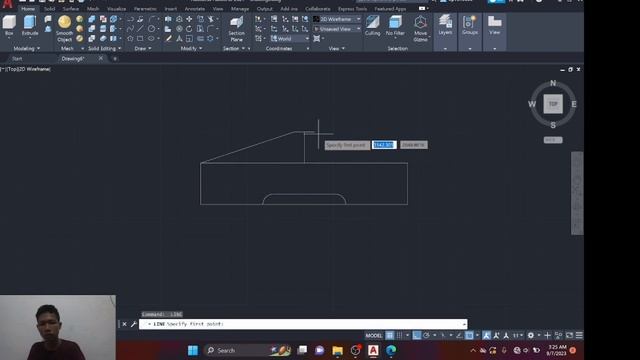
Task: Click the Smooth Object mesh tool
Action: pos(64,29)
